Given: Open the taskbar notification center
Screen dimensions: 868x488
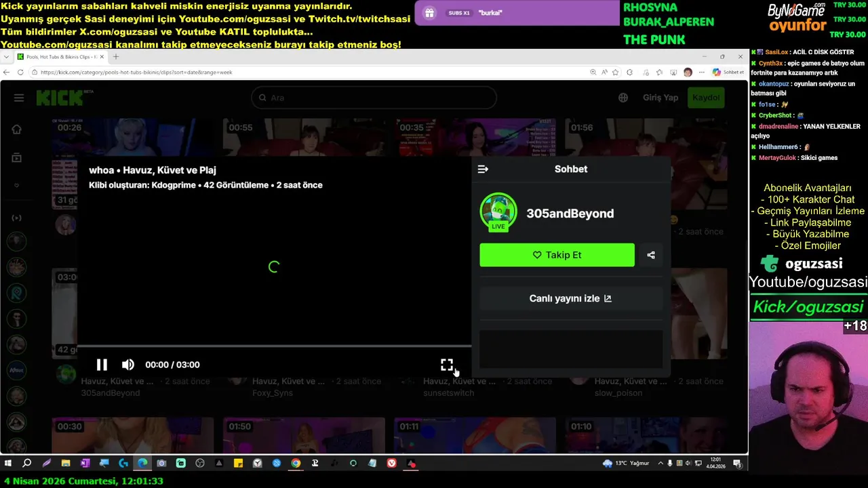Looking at the screenshot, I should [737, 464].
